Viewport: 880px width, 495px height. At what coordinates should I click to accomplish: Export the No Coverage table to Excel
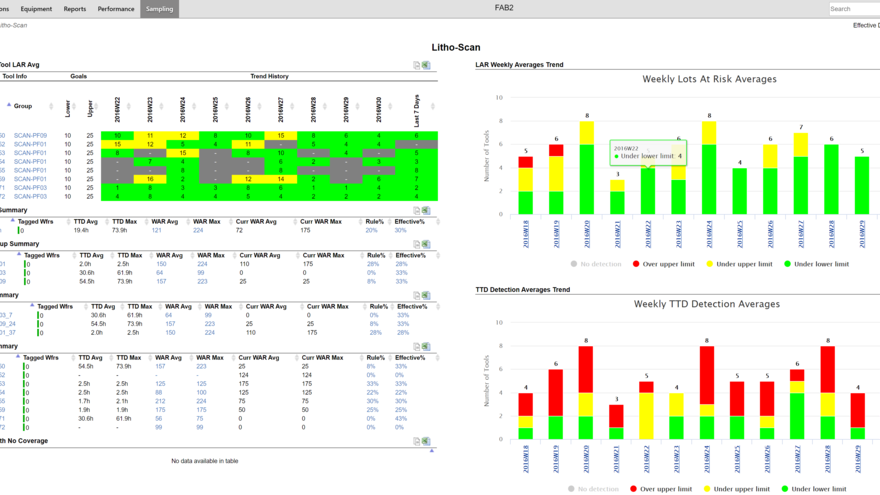tap(426, 441)
